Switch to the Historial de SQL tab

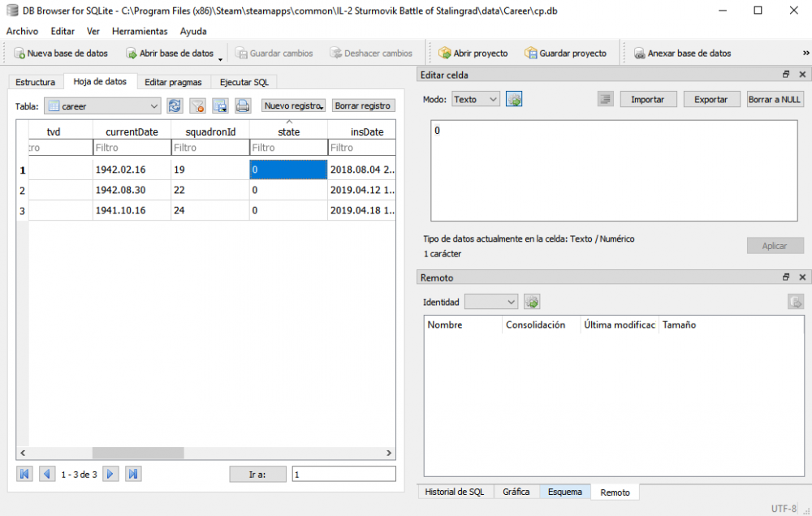tap(455, 492)
